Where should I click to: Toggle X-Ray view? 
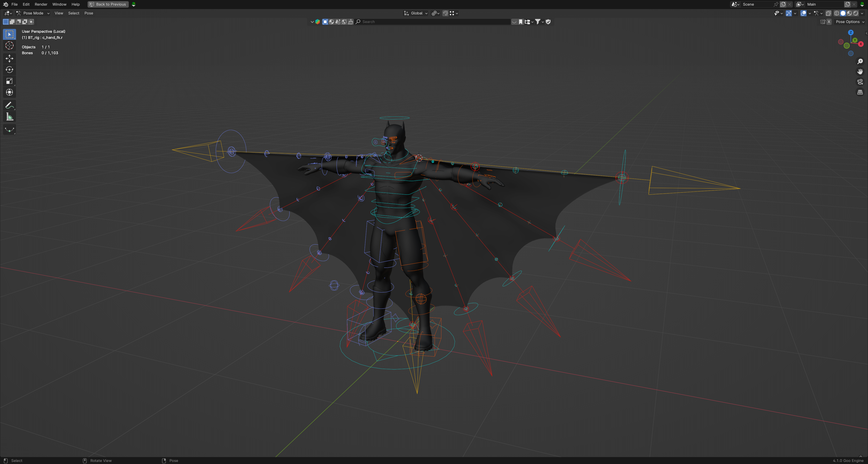(828, 13)
